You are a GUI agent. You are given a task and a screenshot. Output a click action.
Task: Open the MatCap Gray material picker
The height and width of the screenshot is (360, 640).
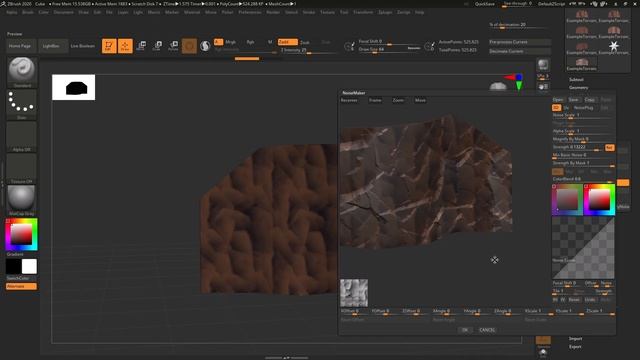tap(22, 200)
